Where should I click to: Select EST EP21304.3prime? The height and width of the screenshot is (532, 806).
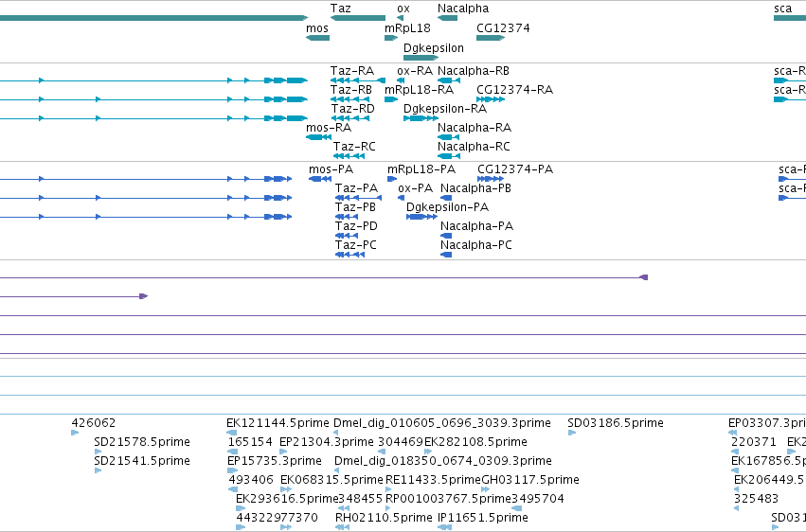tap(327, 442)
